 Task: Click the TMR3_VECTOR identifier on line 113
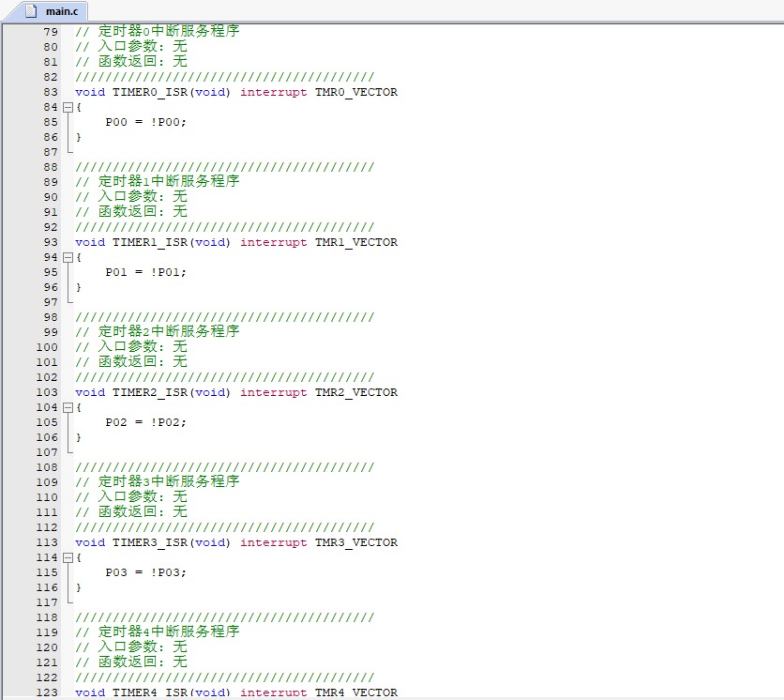(355, 542)
